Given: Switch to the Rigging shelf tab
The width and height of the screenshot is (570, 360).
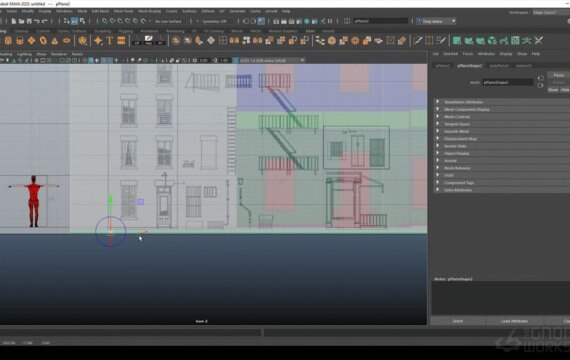Looking at the screenshot, I should 125,31.
